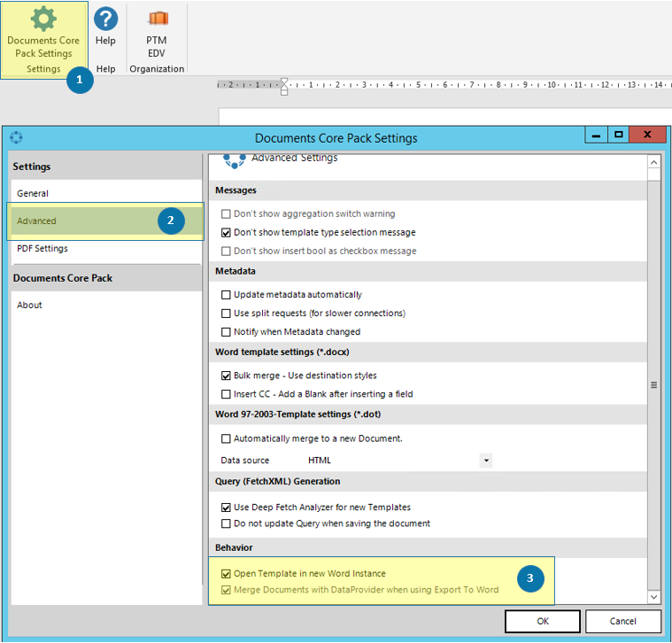The image size is (672, 643).
Task: Select the Advanced settings tab
Action: click(106, 221)
